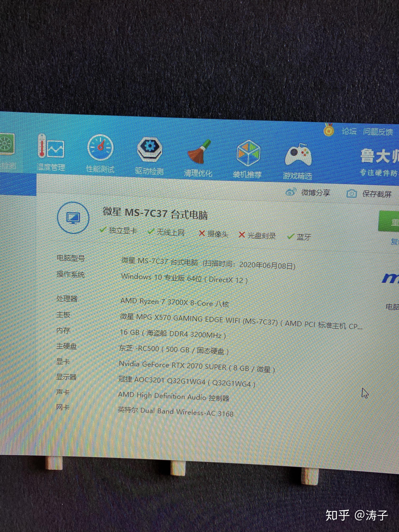The image size is (399, 532).
Task: Click the 蓝牙 check status
Action: [x=299, y=237]
